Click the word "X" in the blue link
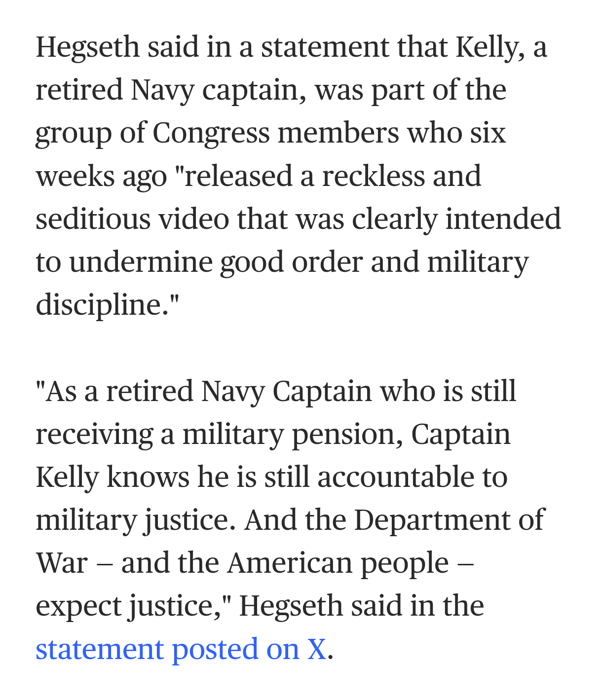604x700 pixels. 316,649
